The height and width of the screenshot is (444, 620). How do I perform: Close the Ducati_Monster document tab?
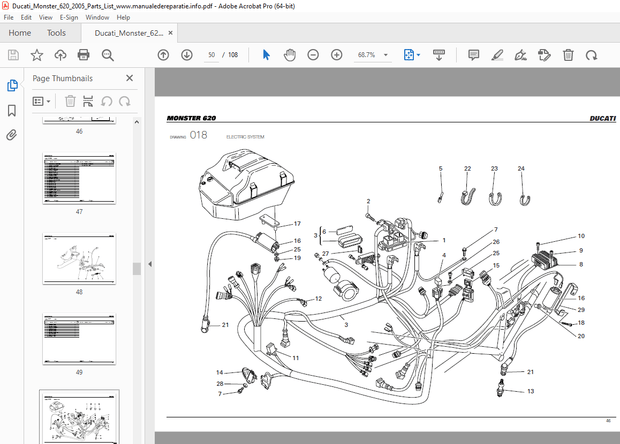170,33
